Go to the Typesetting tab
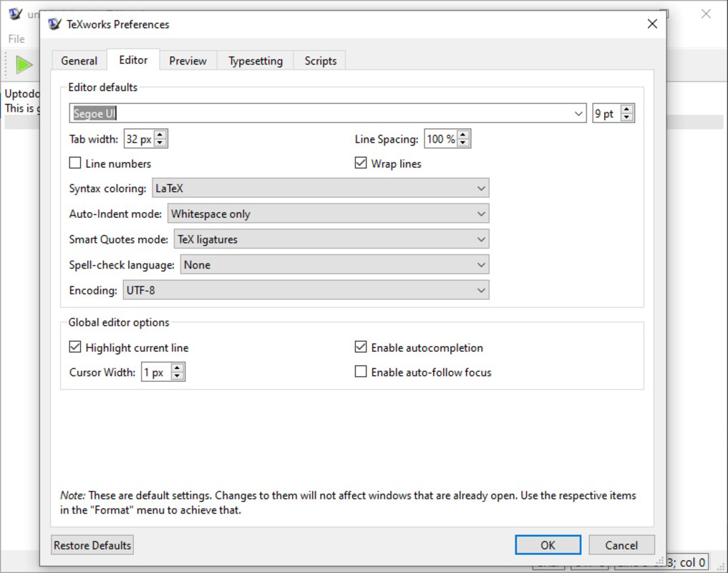 click(256, 61)
